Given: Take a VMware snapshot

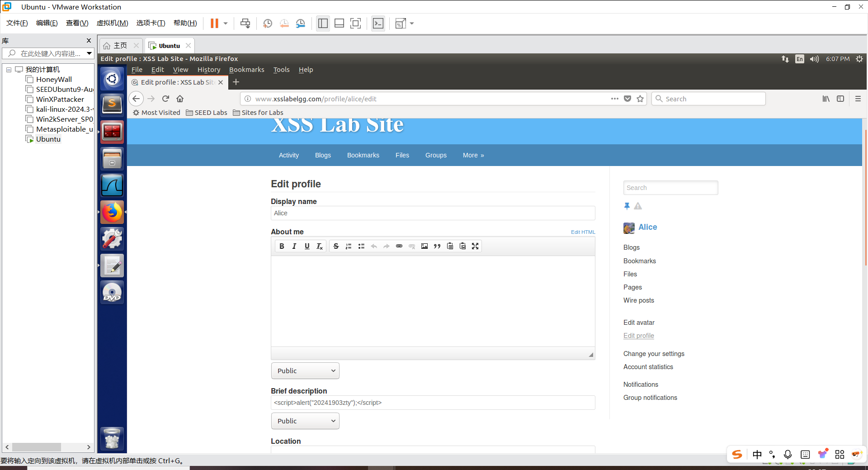Looking at the screenshot, I should coord(268,24).
